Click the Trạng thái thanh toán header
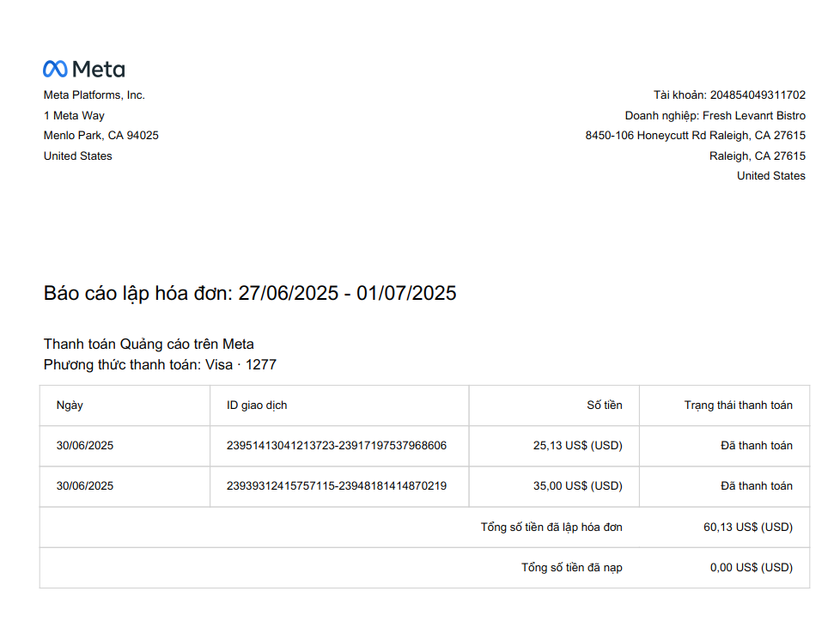The height and width of the screenshot is (628, 840). pyautogui.click(x=738, y=405)
